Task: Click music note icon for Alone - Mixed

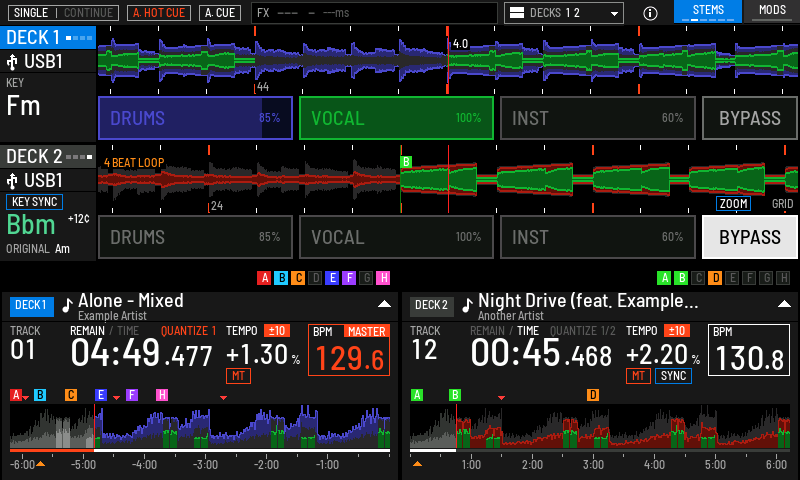Action: (67, 305)
